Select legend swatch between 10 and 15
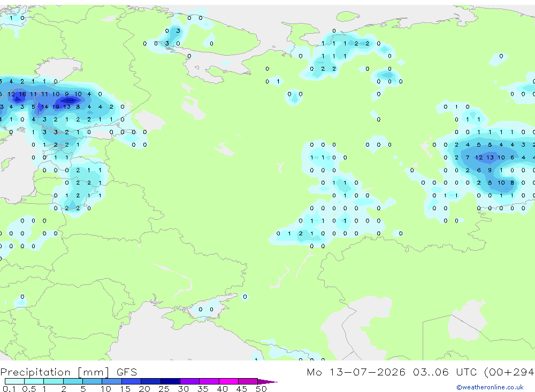 112,381
